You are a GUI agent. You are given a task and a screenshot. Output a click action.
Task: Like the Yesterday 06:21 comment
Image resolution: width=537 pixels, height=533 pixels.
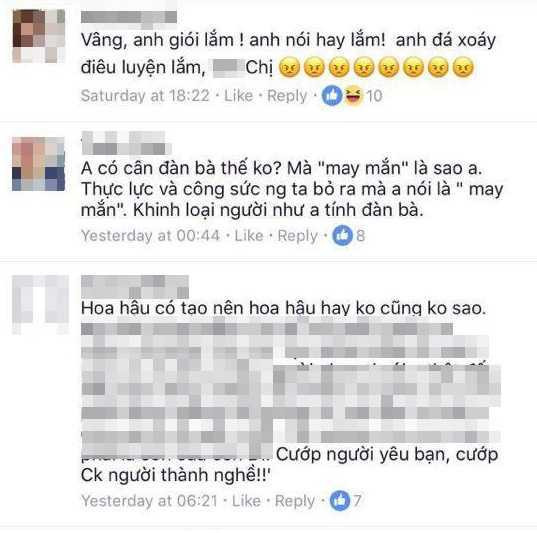246,501
